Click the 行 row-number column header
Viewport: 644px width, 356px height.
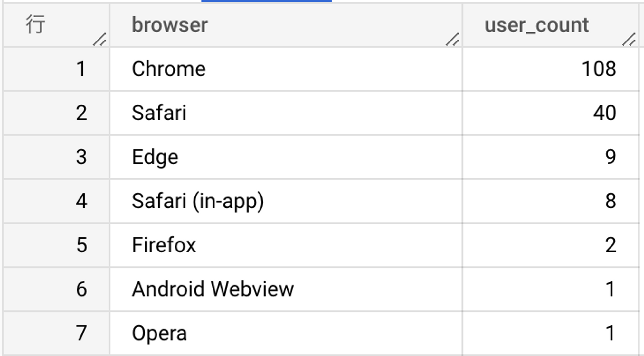(56, 25)
